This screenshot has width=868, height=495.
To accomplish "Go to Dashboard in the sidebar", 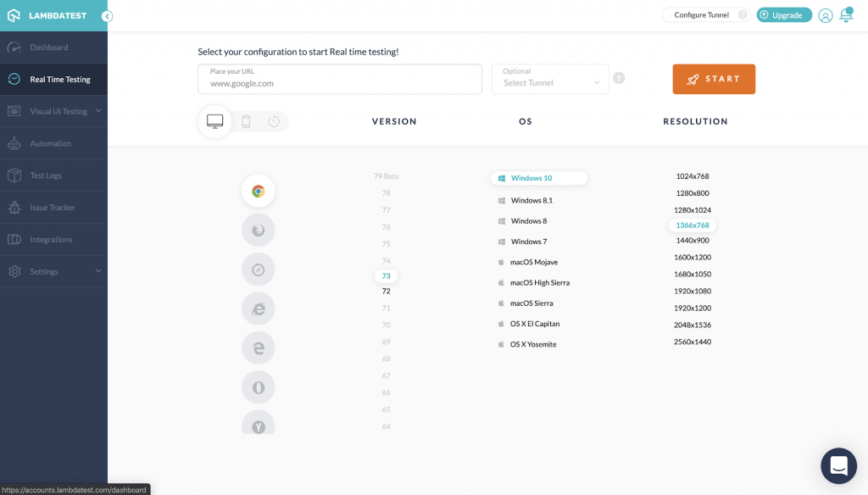I will [x=49, y=47].
